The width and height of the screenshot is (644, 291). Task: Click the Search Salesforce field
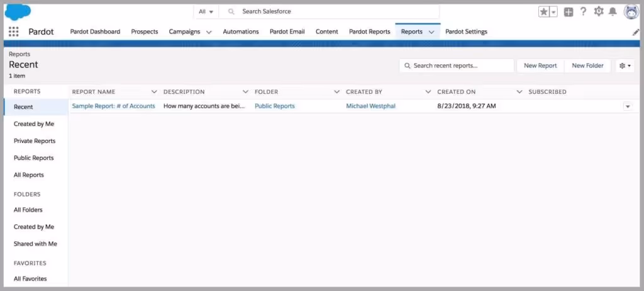pos(329,11)
